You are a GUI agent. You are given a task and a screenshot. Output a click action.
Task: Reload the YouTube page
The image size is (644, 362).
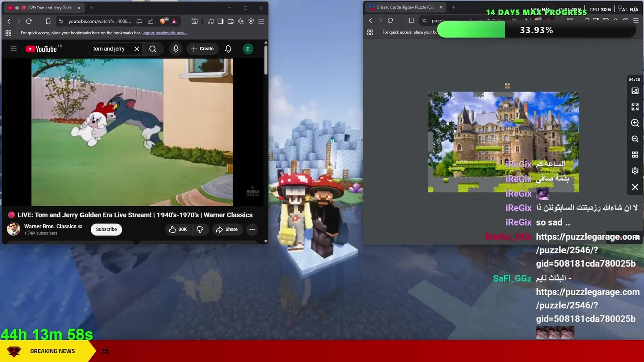coord(29,21)
